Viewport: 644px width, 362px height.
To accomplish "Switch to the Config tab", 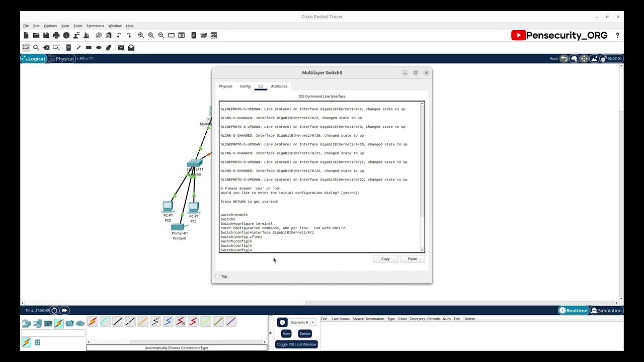I will click(245, 86).
